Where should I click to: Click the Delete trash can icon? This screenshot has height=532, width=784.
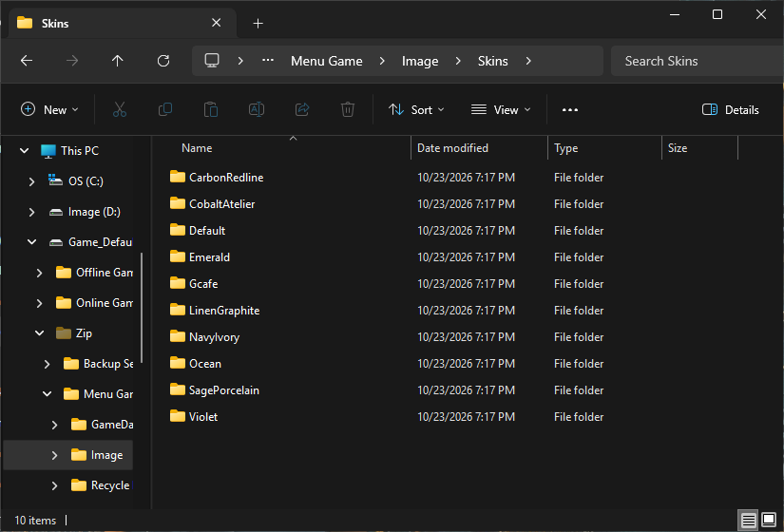[x=348, y=109]
